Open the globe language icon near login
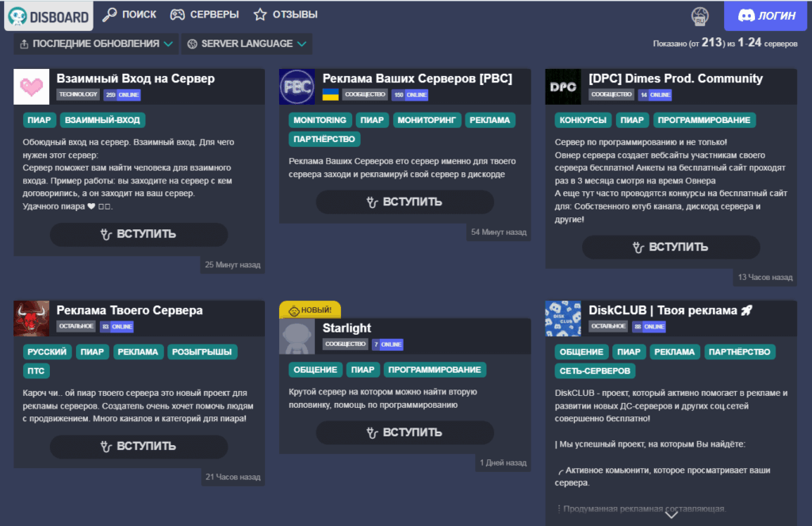The width and height of the screenshot is (812, 526). point(699,16)
